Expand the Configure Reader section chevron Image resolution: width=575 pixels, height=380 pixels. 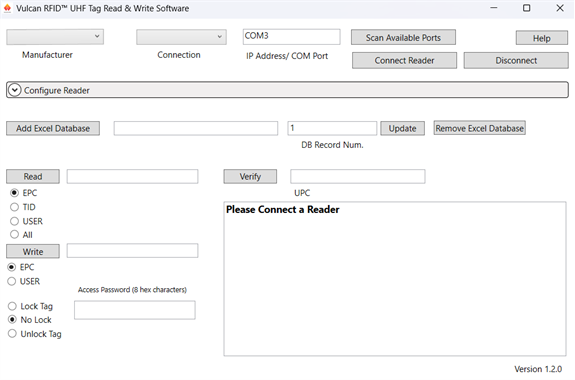[15, 90]
